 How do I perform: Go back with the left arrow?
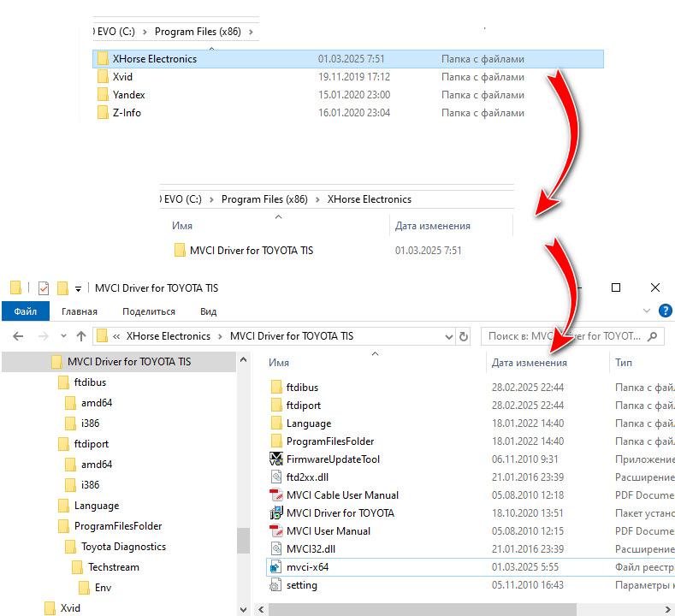click(18, 336)
